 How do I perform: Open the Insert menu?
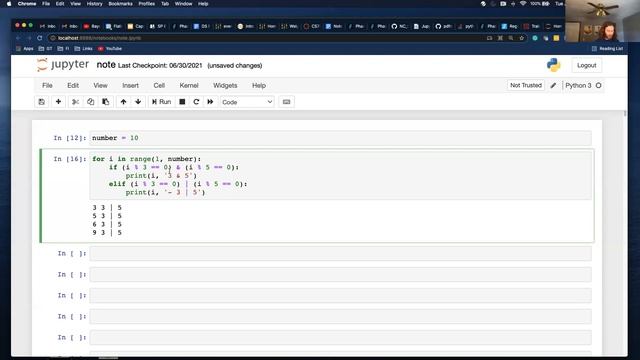pos(131,85)
